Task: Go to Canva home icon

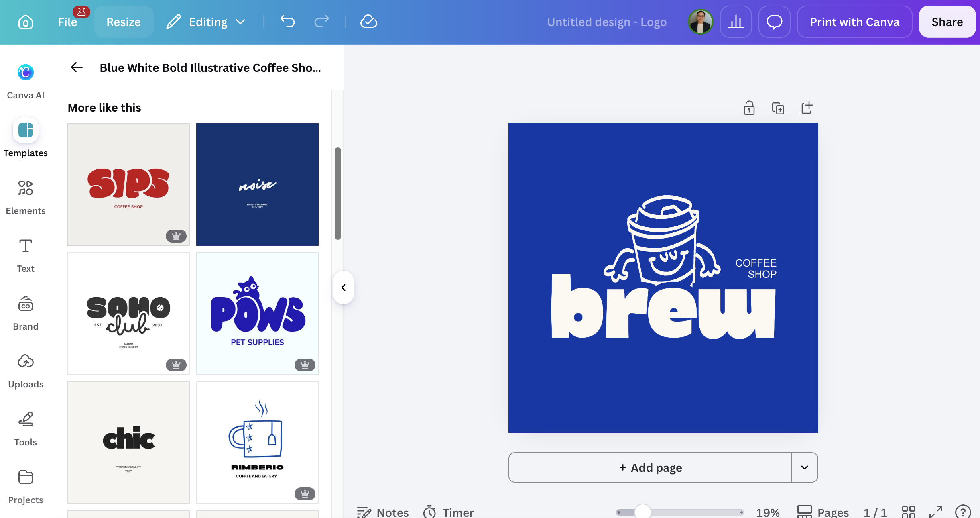Action: (x=26, y=22)
